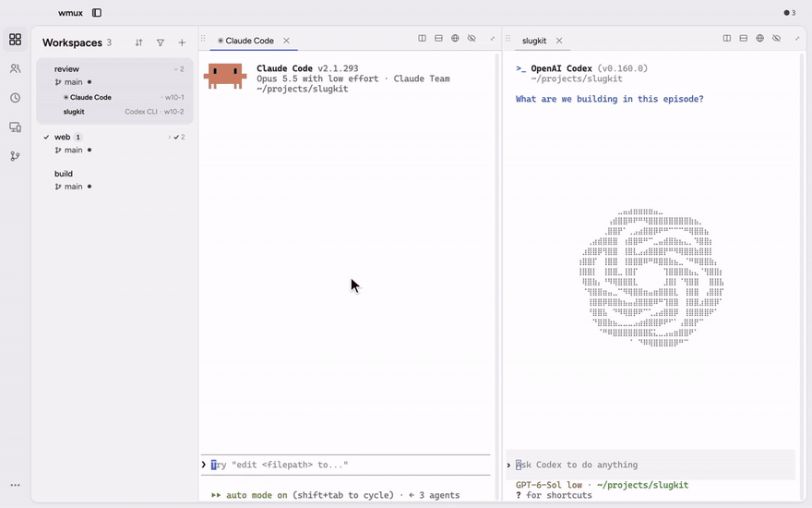The image size is (812, 508).
Task: Maximize the Claude Code pane
Action: (493, 39)
